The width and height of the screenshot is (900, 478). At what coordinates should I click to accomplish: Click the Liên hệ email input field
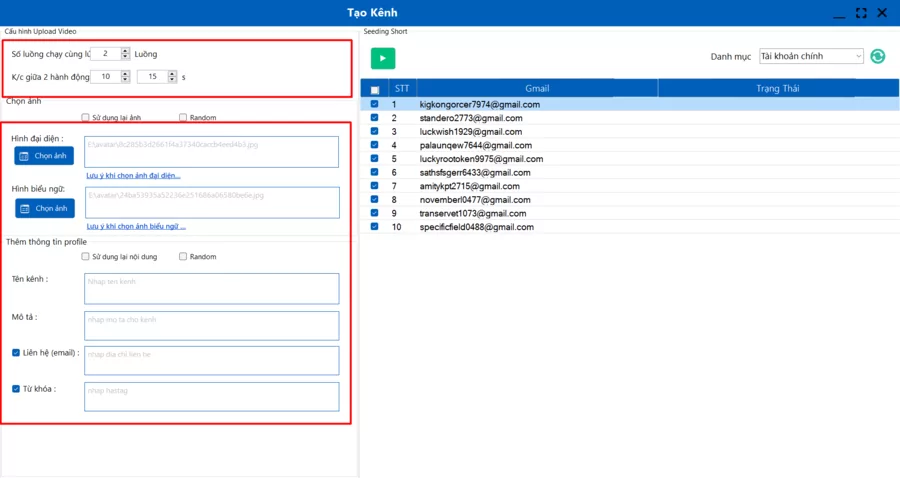(211, 361)
